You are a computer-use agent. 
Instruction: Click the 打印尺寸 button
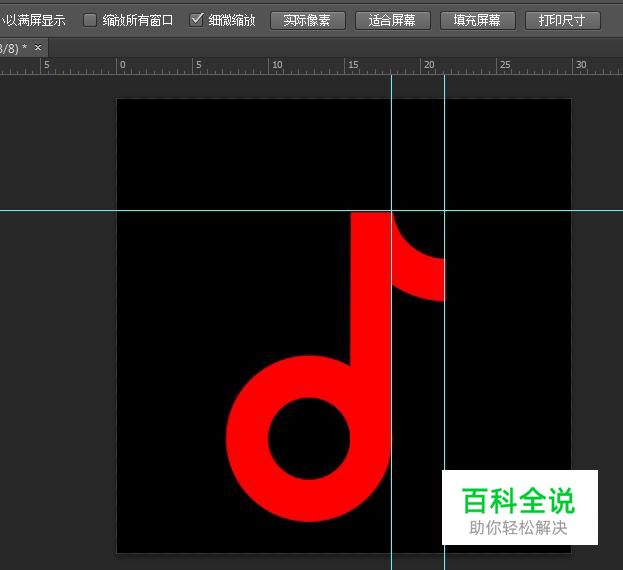pyautogui.click(x=563, y=20)
